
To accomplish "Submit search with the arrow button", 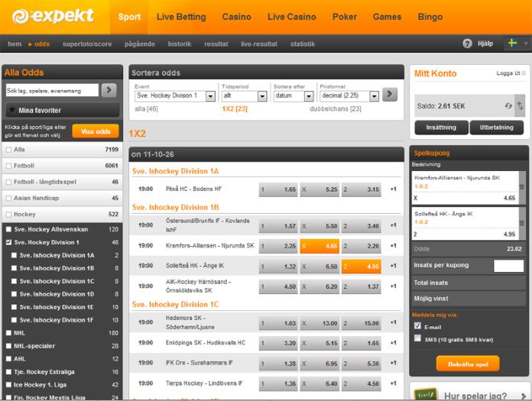I will click(109, 90).
